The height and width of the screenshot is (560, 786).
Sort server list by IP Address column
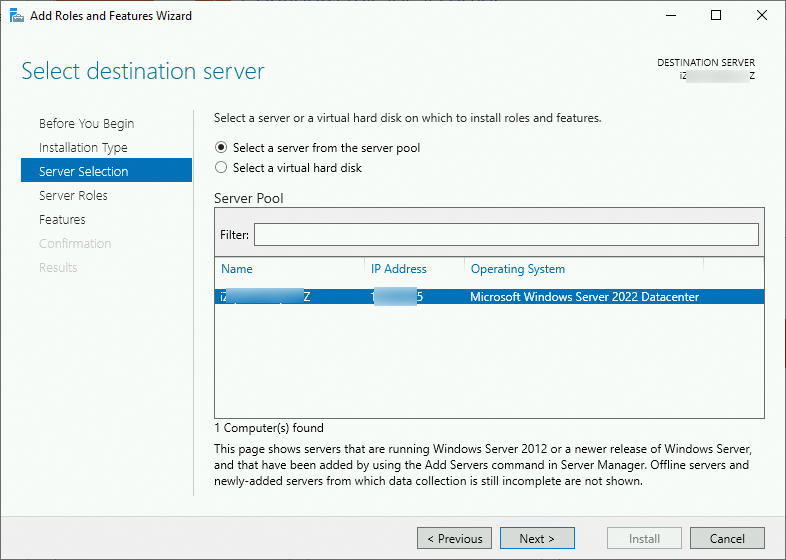click(399, 269)
